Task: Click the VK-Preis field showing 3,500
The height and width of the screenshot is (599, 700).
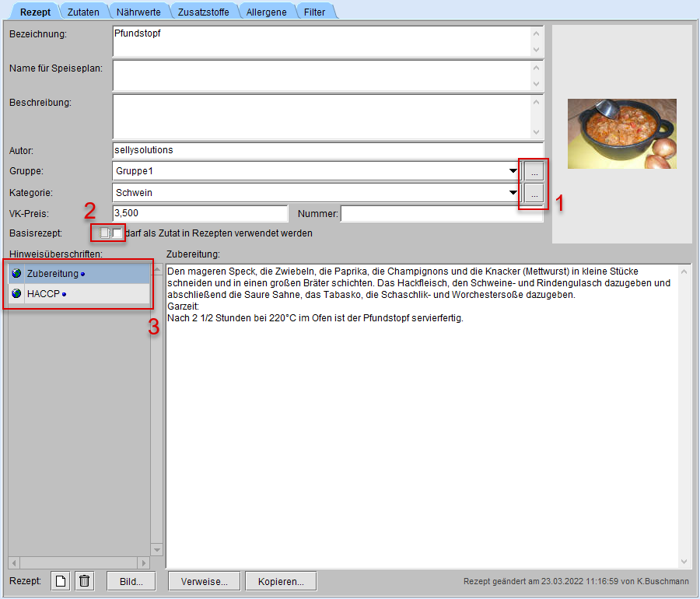Action: coord(200,213)
